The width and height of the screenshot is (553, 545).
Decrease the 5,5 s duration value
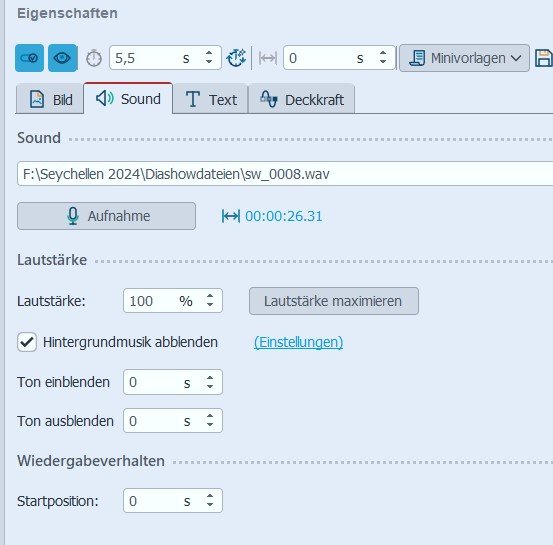(x=209, y=62)
